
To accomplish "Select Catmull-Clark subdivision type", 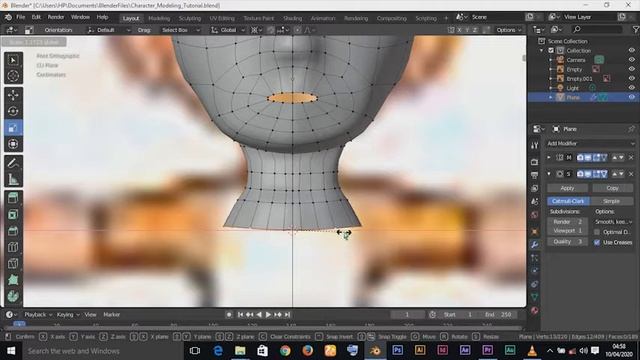I will click(568, 201).
